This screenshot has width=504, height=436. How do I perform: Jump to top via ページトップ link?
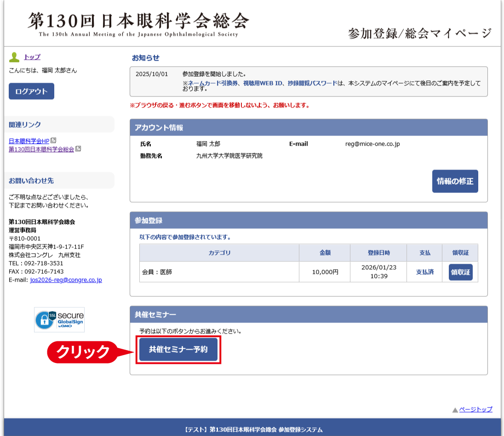coord(475,409)
